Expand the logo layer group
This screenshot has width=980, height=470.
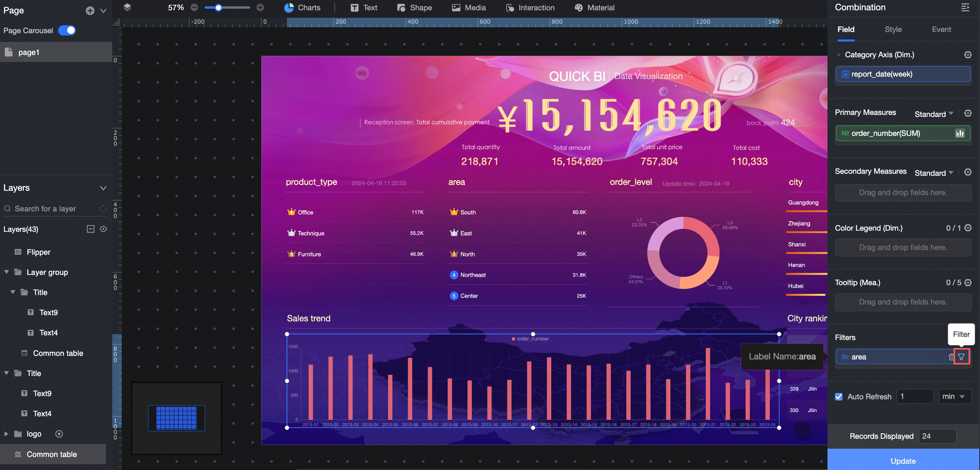click(6, 434)
